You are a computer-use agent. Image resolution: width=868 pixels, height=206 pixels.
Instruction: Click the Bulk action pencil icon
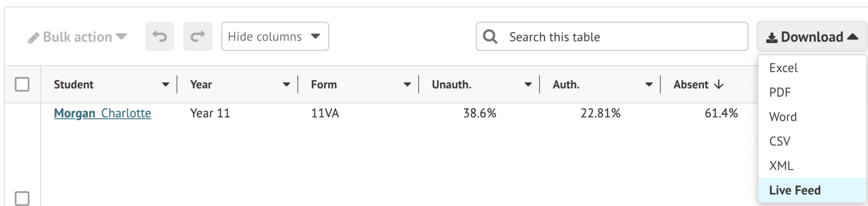tap(33, 38)
